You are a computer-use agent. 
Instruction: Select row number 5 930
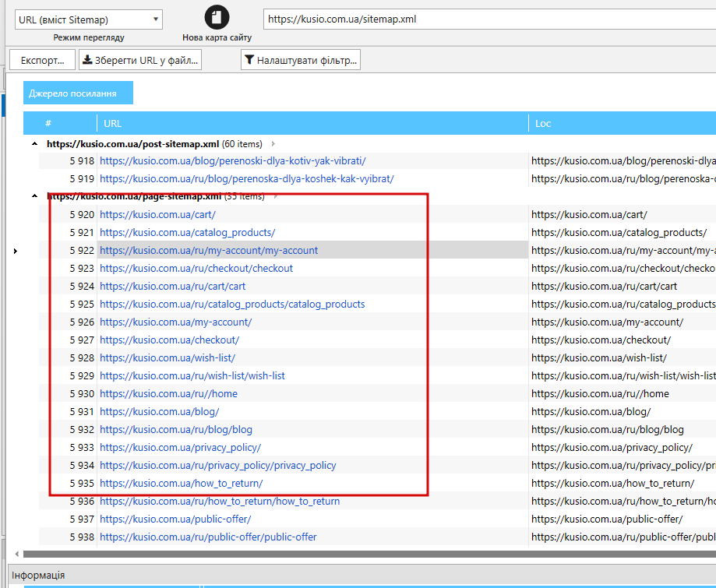click(x=82, y=393)
